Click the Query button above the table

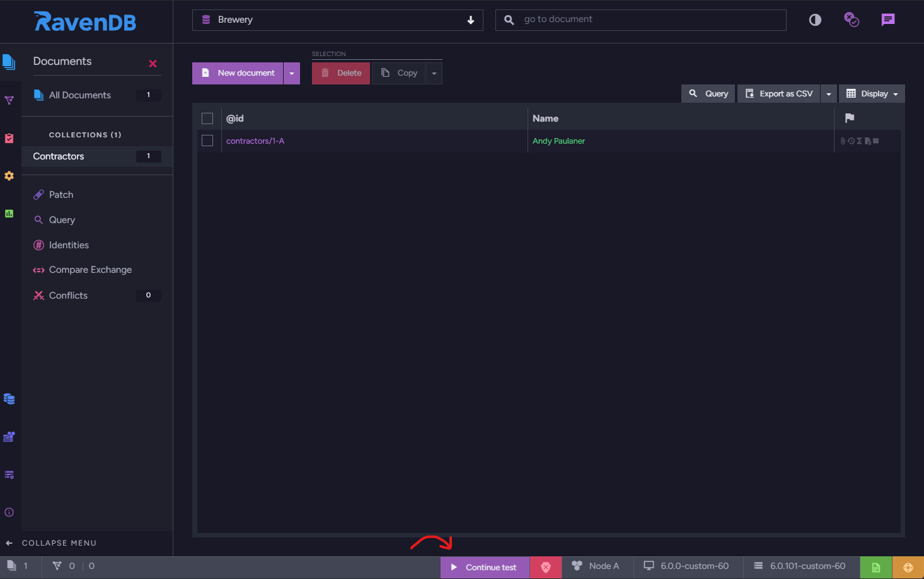[x=708, y=94]
